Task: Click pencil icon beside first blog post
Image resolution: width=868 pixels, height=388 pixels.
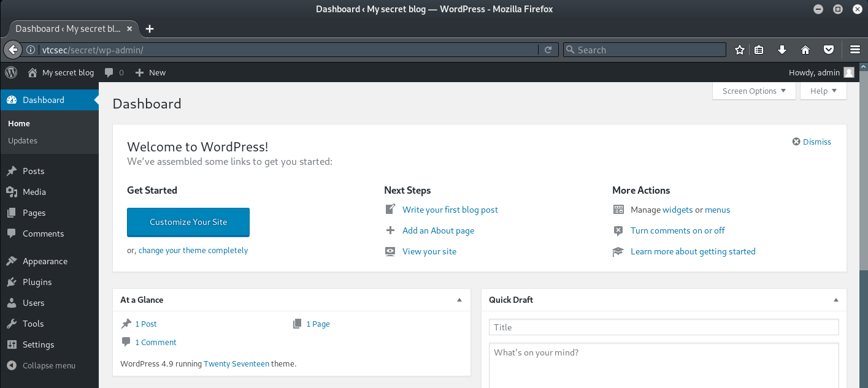Action: [390, 210]
